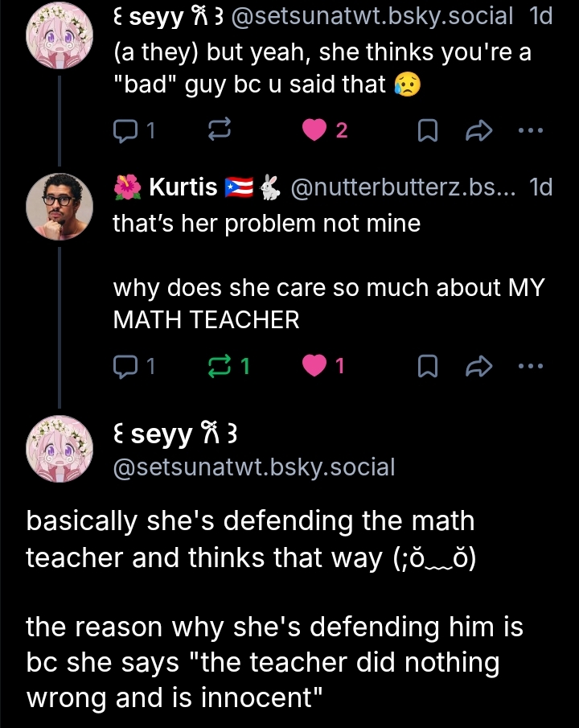The width and height of the screenshot is (579, 728).
Task: Unlike seyy's post with 2 likes
Action: pyautogui.click(x=317, y=130)
